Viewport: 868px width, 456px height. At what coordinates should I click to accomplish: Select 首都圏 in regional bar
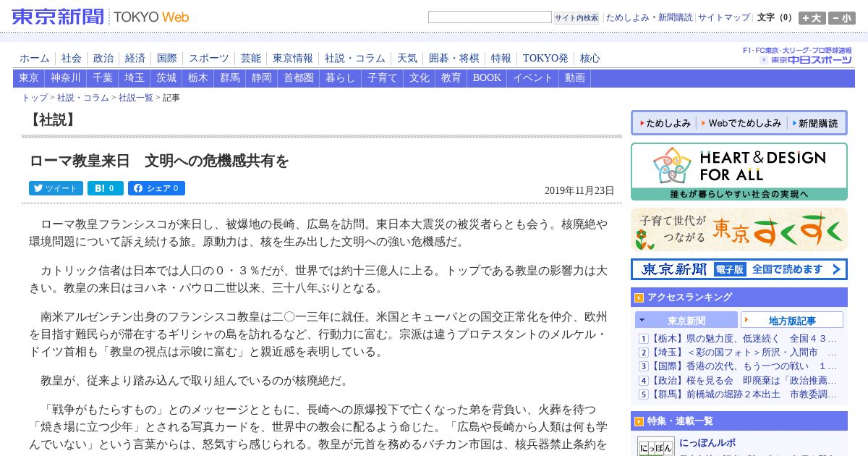coord(299,78)
